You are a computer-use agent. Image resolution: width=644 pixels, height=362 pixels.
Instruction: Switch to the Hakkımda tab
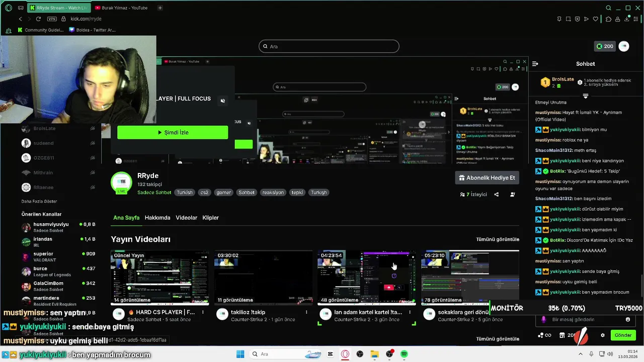pyautogui.click(x=157, y=218)
